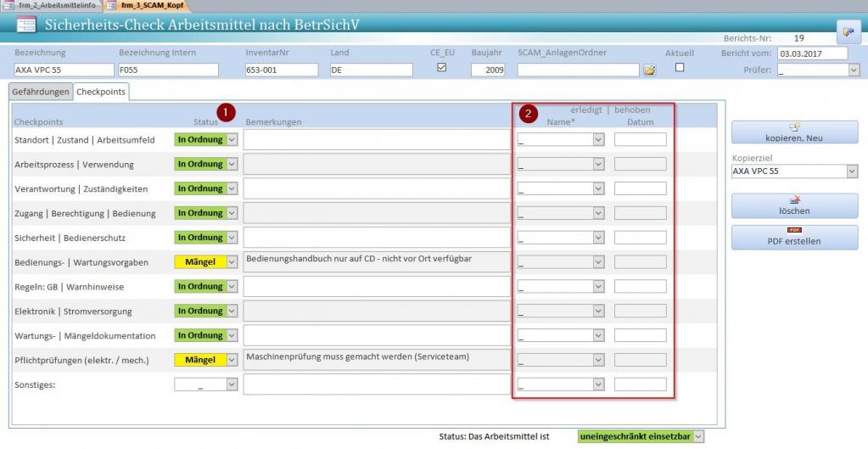Open status dropdown for Sicherheit | Bedienerschutz

(232, 238)
